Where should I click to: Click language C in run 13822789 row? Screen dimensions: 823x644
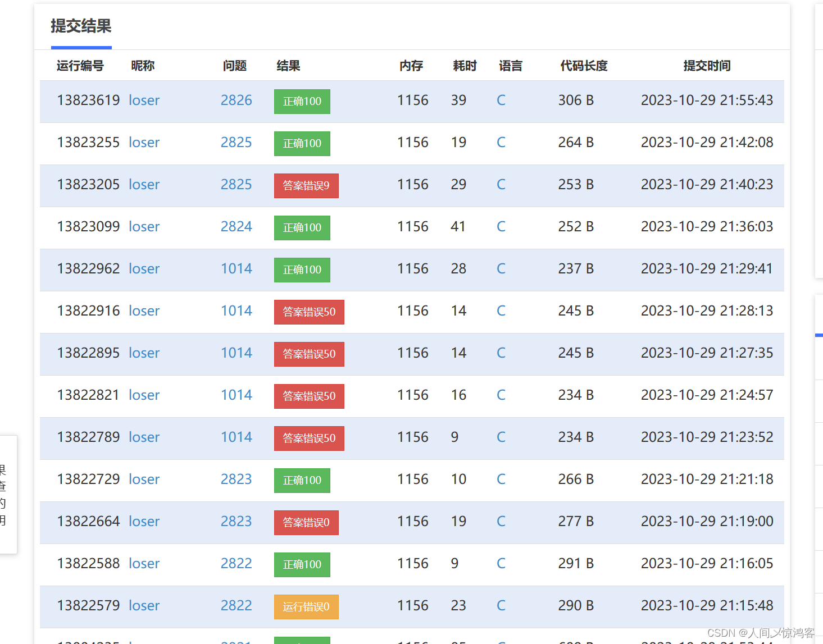click(501, 437)
